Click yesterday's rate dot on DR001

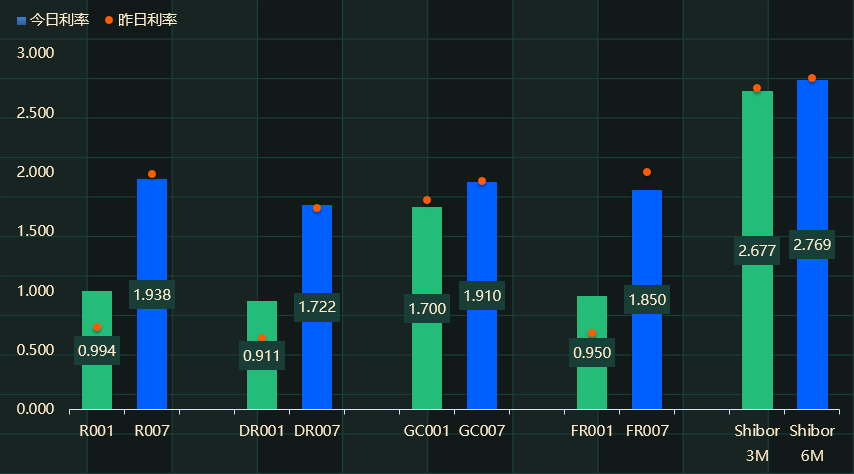point(262,338)
